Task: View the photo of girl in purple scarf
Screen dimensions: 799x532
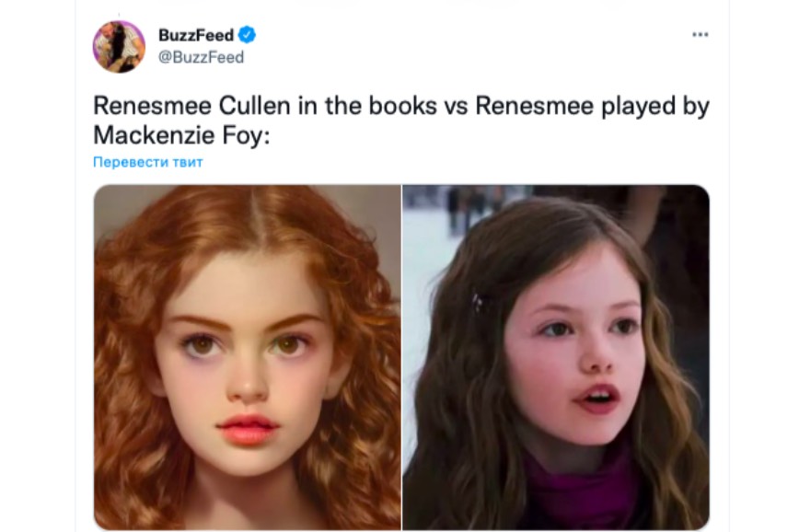Action: (x=556, y=357)
